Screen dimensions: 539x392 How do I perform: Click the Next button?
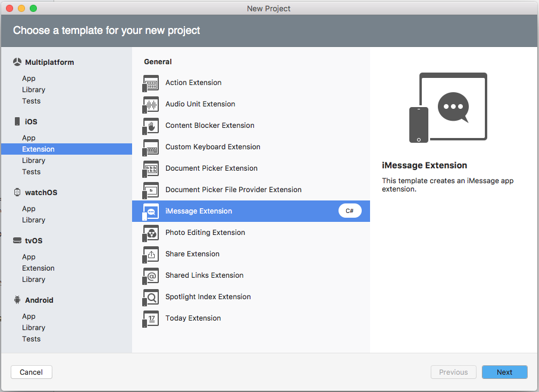[504, 372]
